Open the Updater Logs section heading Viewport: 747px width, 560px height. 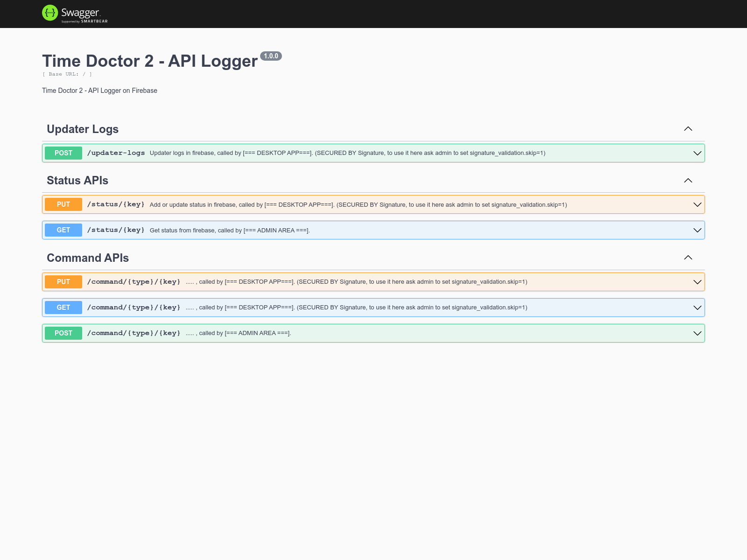click(83, 129)
